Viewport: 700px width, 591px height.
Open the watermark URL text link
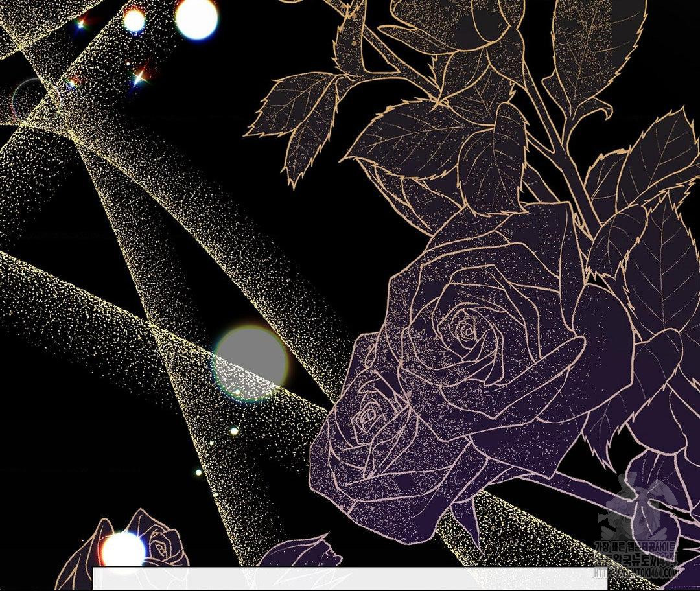635,573
